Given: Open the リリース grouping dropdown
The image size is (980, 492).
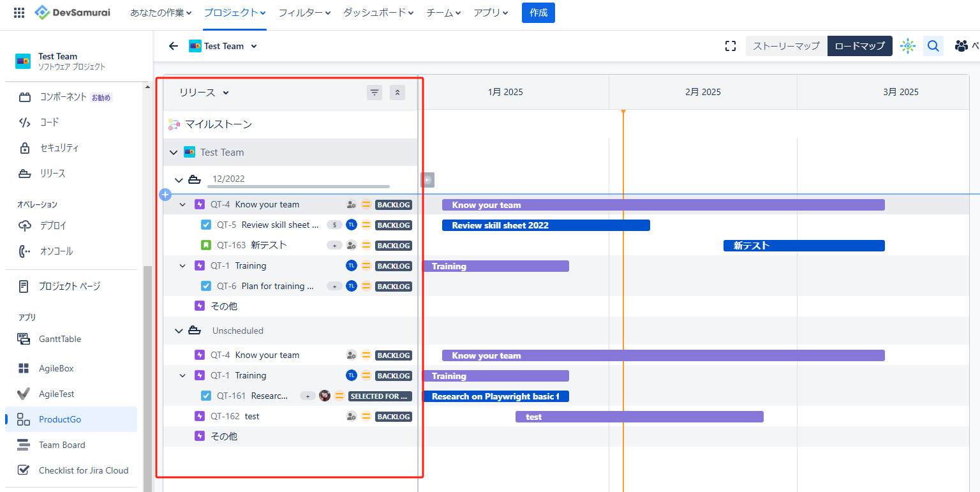Looking at the screenshot, I should [x=204, y=93].
